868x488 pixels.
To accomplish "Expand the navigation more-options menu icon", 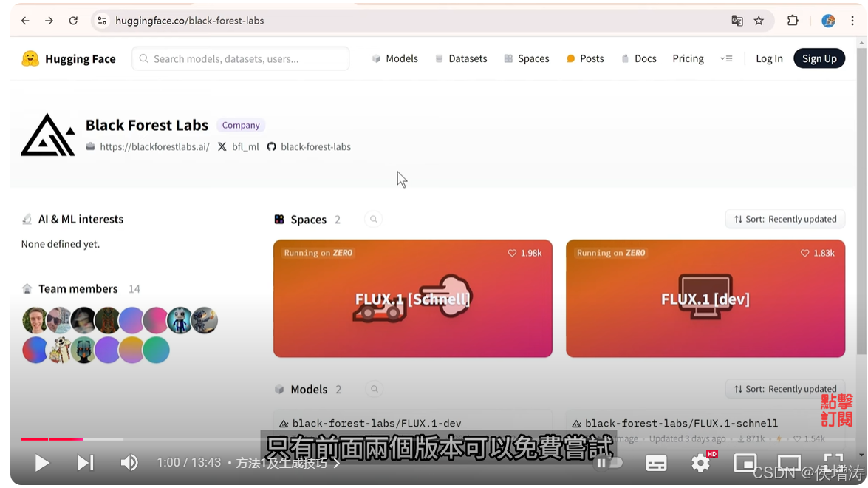I will point(726,58).
